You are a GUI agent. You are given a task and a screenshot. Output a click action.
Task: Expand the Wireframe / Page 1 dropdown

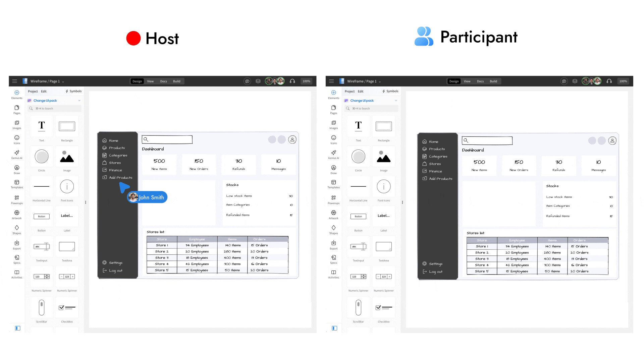62,81
